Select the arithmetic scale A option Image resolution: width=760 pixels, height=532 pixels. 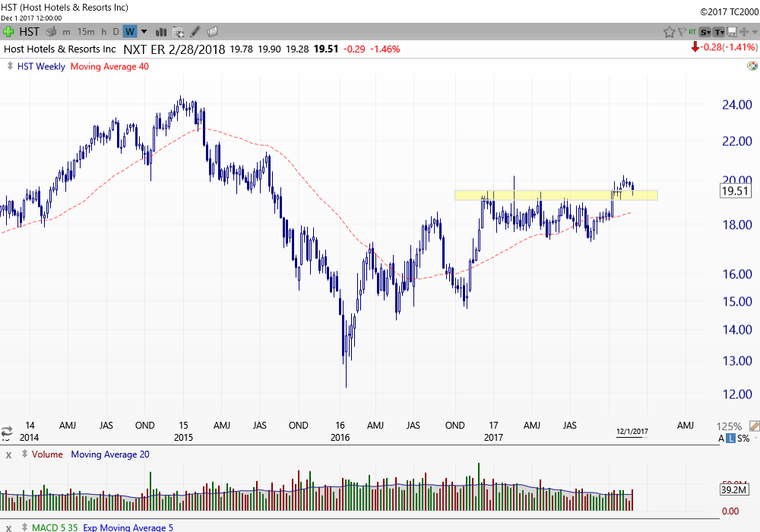point(721,439)
